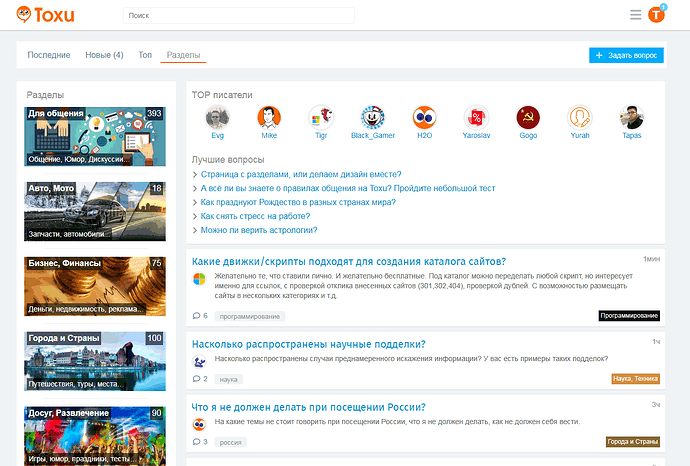
Task: Click the наука tag
Action: 228,379
